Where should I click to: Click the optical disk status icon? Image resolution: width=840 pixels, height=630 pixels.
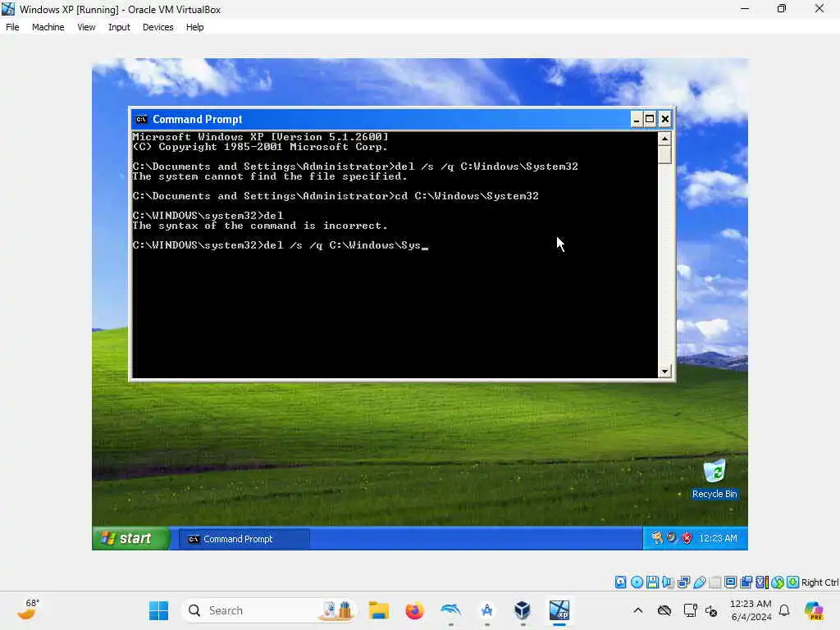[x=637, y=582]
